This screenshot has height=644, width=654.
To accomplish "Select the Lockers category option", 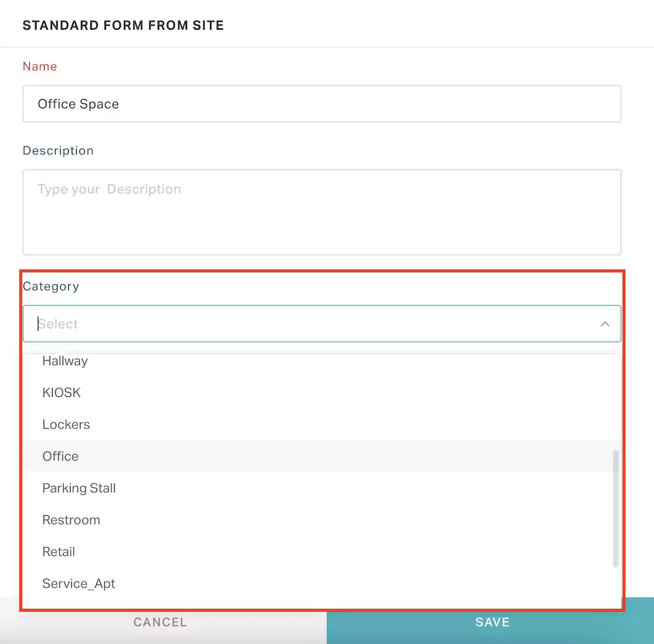I will (66, 425).
